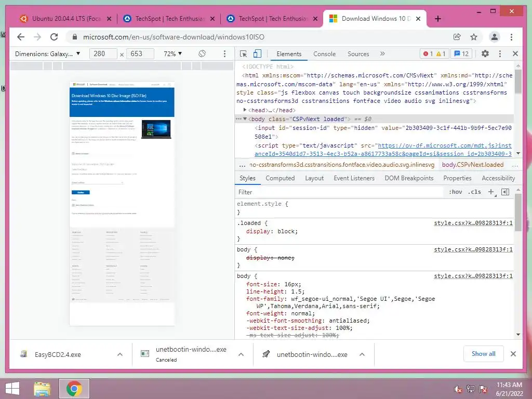The width and height of the screenshot is (532, 399).
Task: Open the Windows Start button
Action: [x=12, y=389]
